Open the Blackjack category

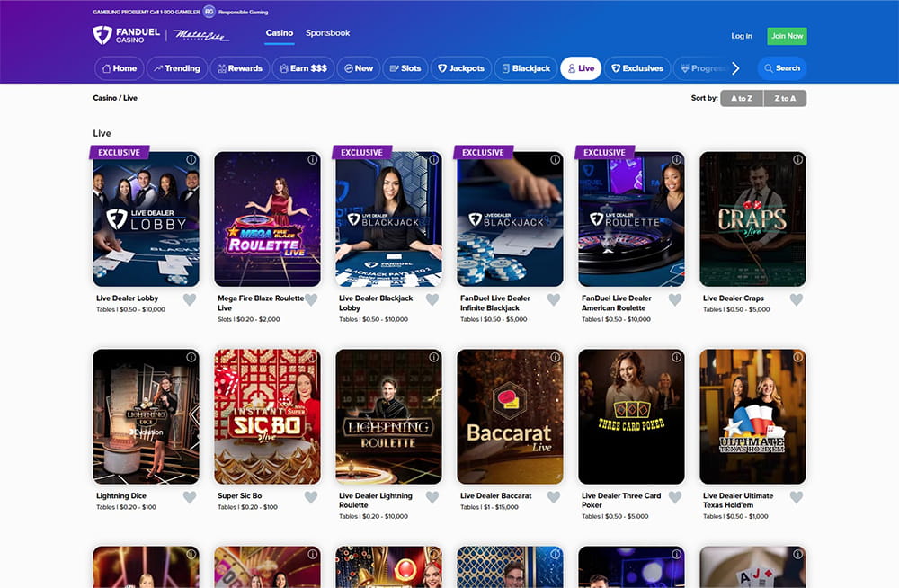click(x=526, y=68)
